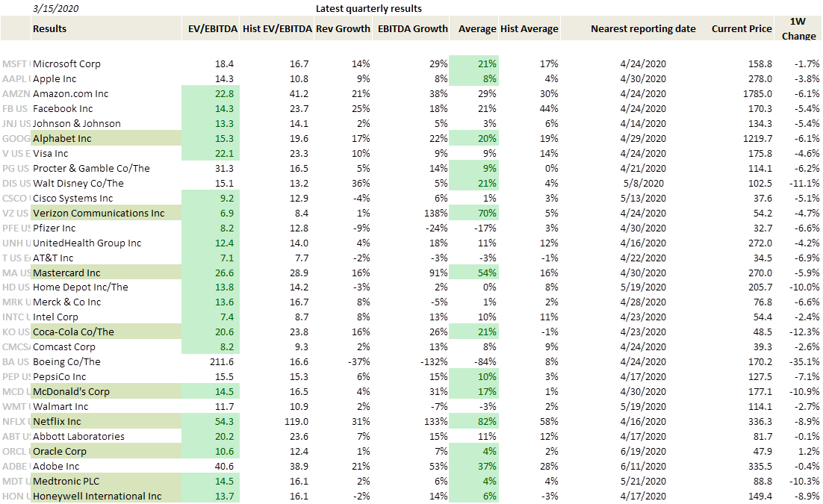The image size is (823, 504).
Task: Click the Hist Average column header
Action: pyautogui.click(x=529, y=29)
